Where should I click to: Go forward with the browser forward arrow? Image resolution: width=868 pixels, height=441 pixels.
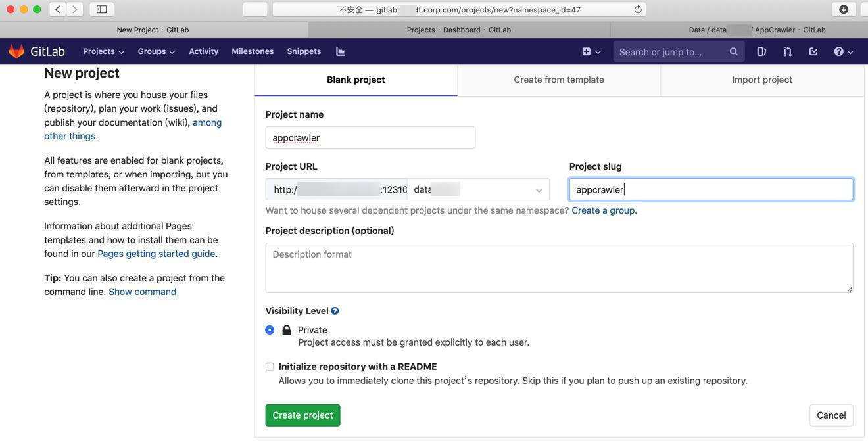pos(74,9)
